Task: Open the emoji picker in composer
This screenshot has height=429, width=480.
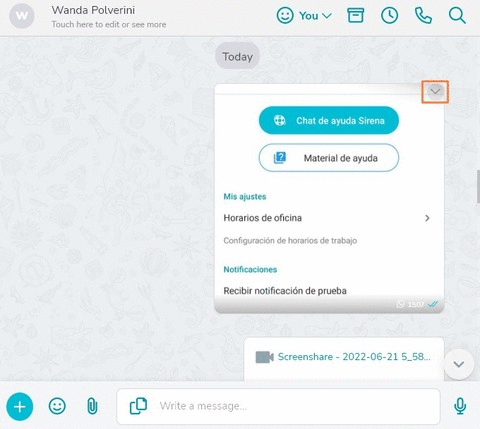Action: tap(57, 406)
